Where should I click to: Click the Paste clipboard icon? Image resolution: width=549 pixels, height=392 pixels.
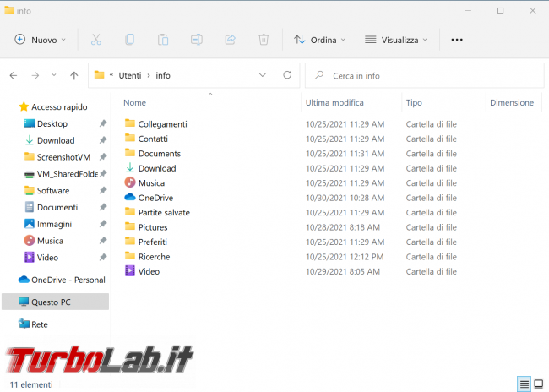tap(163, 40)
